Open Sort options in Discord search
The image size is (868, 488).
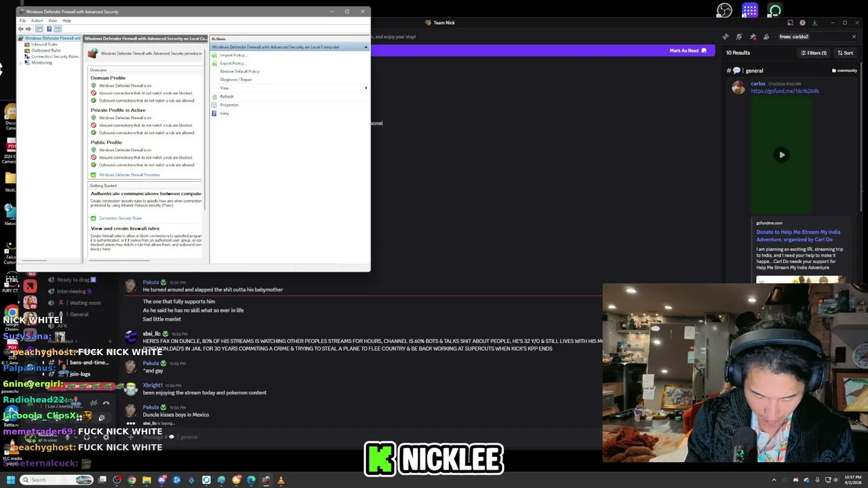pyautogui.click(x=845, y=53)
